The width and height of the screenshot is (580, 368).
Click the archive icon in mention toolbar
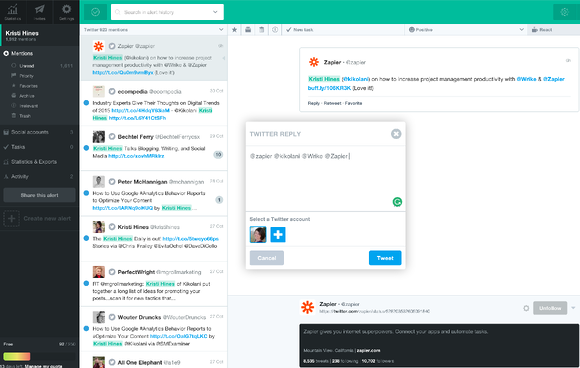click(248, 30)
